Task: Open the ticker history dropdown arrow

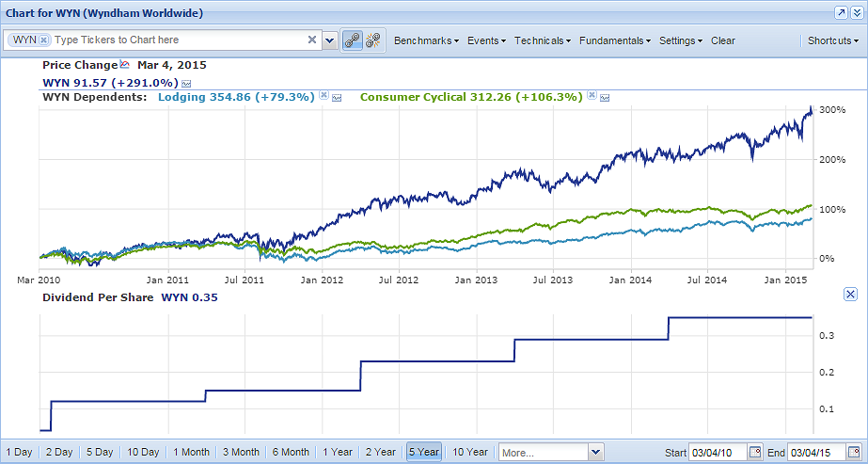Action: coord(329,40)
